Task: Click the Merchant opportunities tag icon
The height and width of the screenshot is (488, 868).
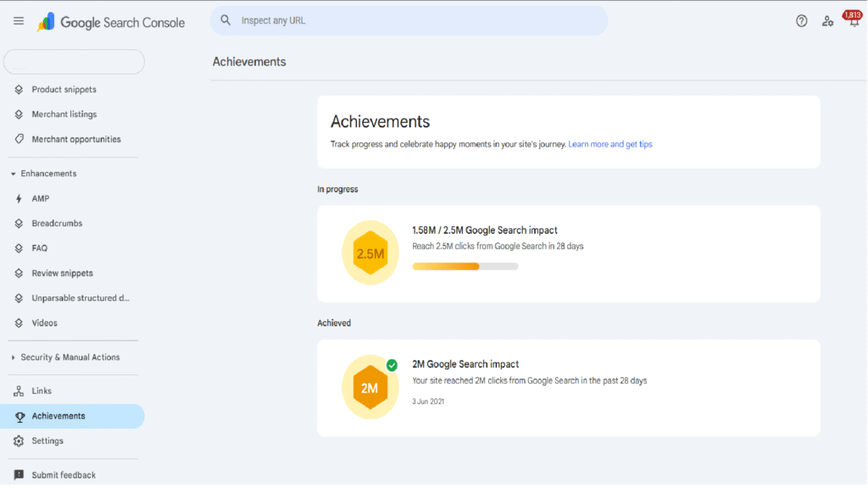Action: (19, 139)
